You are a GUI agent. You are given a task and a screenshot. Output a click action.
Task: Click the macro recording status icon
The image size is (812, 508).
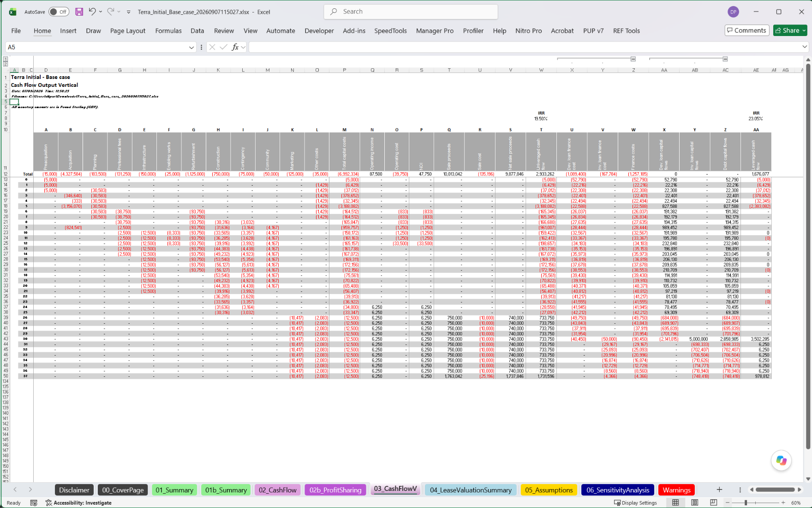pos(34,503)
